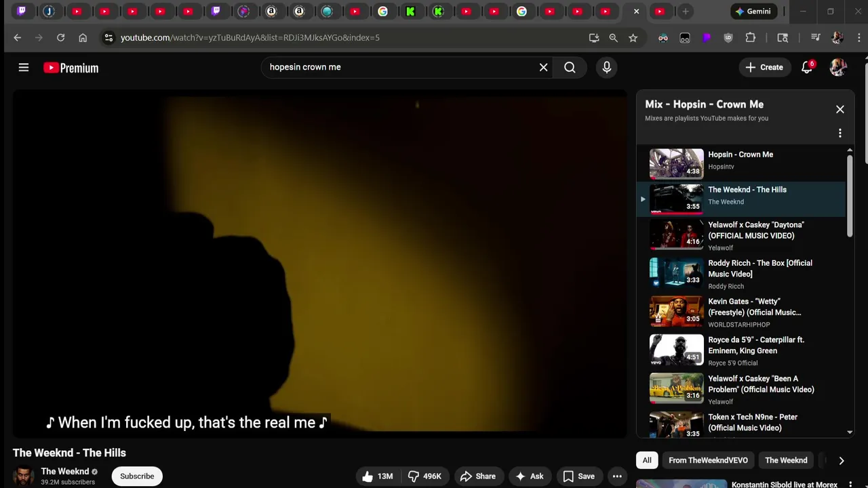This screenshot has width=868, height=488.
Task: Like the video with 13M likes
Action: coord(378,476)
